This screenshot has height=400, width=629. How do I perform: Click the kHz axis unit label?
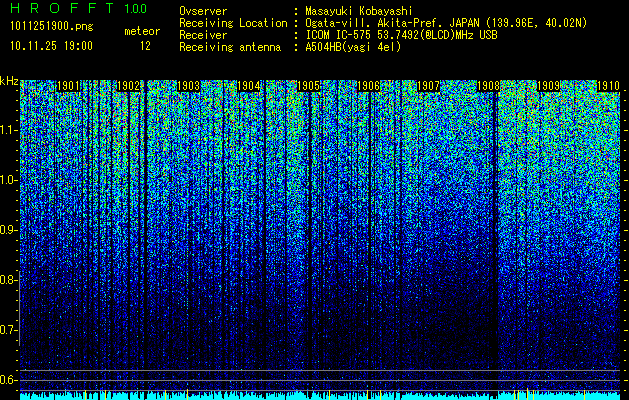(x=9, y=81)
